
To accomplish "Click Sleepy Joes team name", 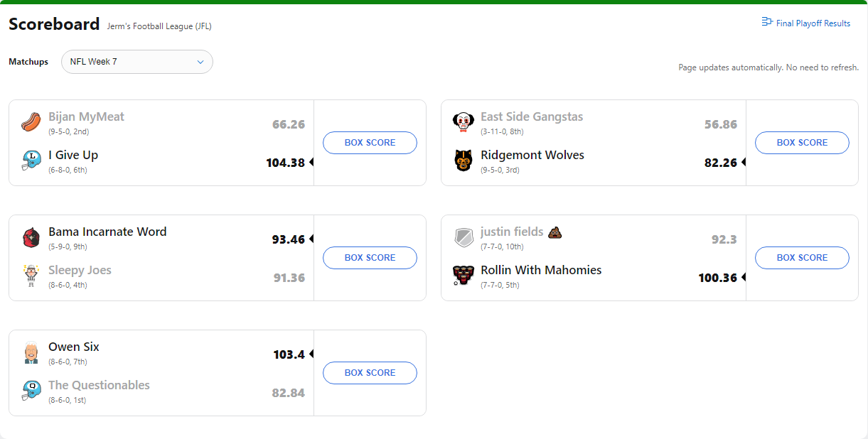I will (80, 270).
